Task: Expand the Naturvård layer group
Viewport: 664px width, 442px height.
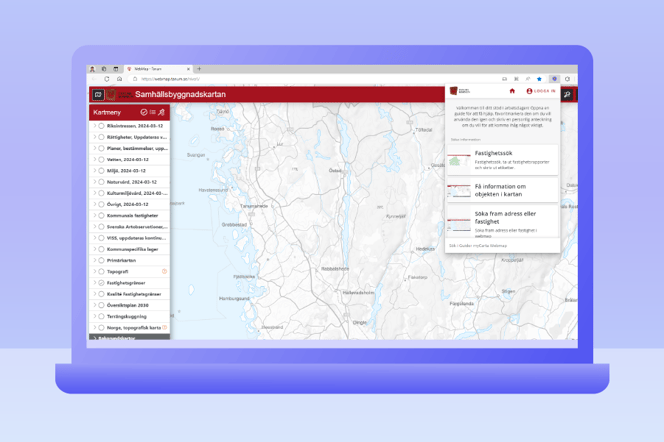Action: (x=94, y=182)
